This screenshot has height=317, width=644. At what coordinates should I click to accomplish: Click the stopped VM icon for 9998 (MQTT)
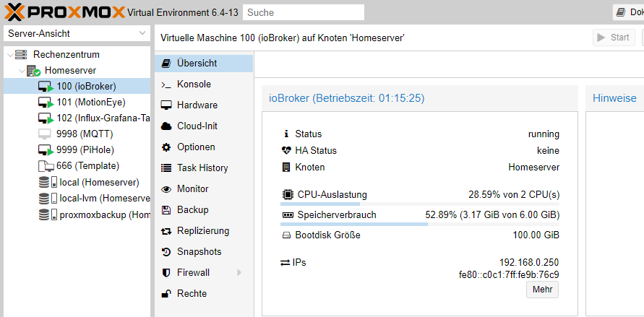(x=46, y=134)
